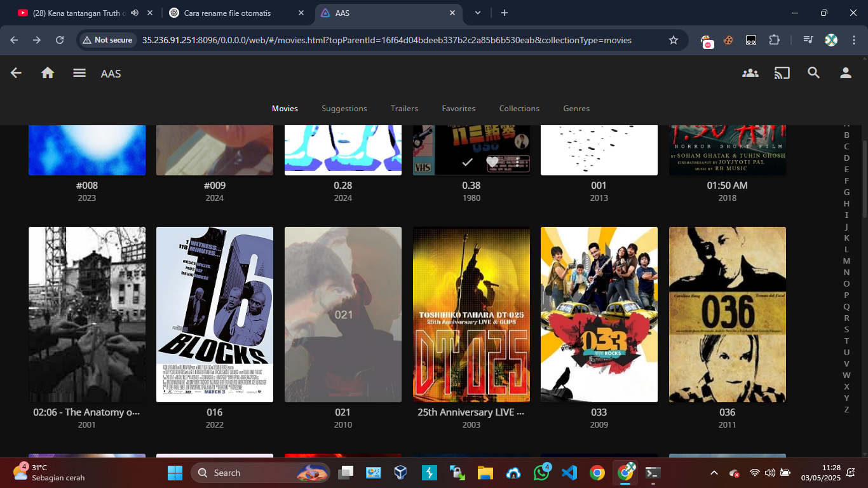Open File Explorer from the taskbar
Image resolution: width=868 pixels, height=488 pixels.
(485, 473)
